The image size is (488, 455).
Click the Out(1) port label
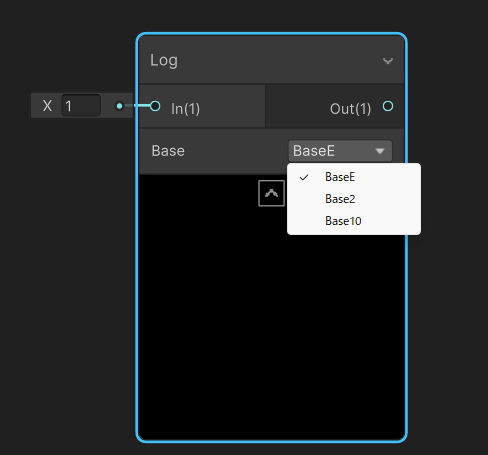(350, 109)
